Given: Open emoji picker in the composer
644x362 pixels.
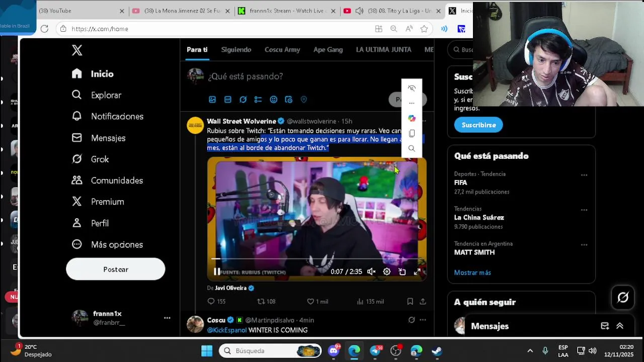Looking at the screenshot, I should click(273, 100).
